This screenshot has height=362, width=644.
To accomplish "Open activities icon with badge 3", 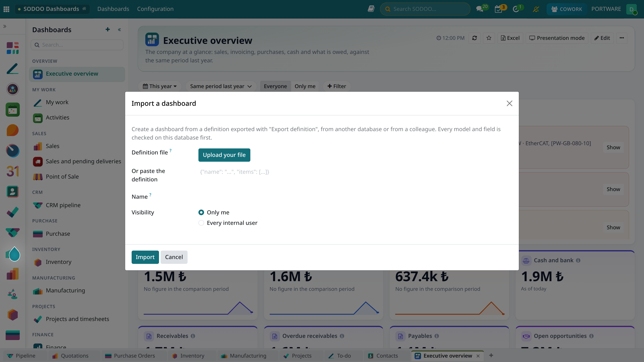I will (x=498, y=9).
